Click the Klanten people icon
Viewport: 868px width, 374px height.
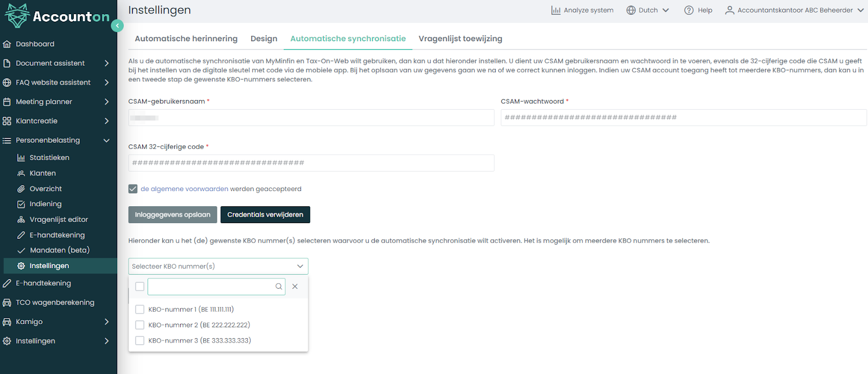click(x=21, y=173)
